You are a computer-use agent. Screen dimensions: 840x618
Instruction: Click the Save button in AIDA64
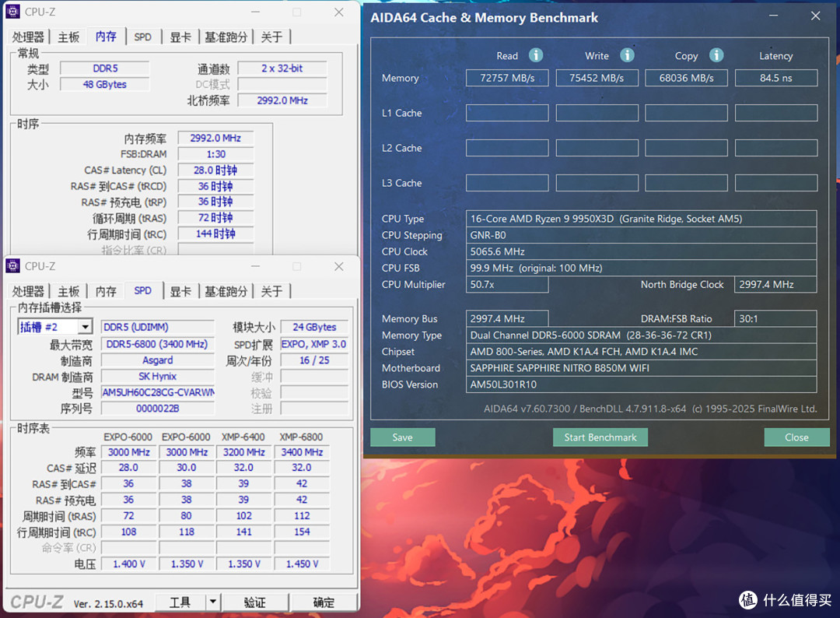pos(402,437)
